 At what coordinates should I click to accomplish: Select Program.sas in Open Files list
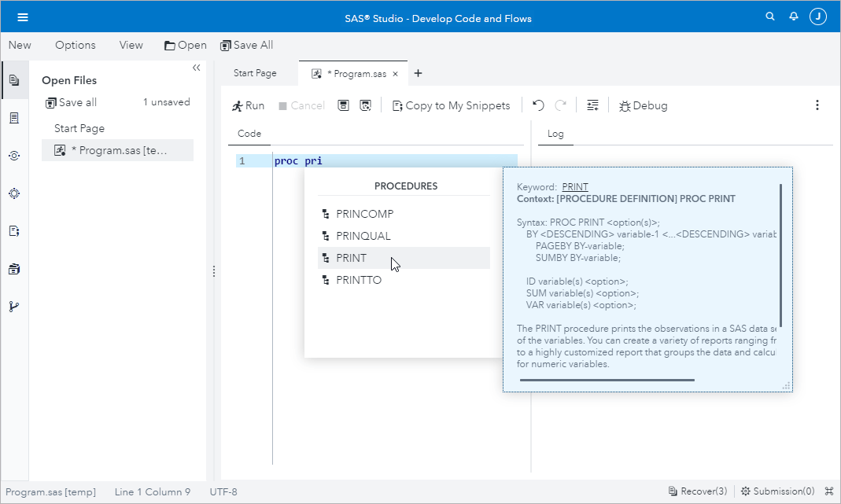[x=117, y=150]
